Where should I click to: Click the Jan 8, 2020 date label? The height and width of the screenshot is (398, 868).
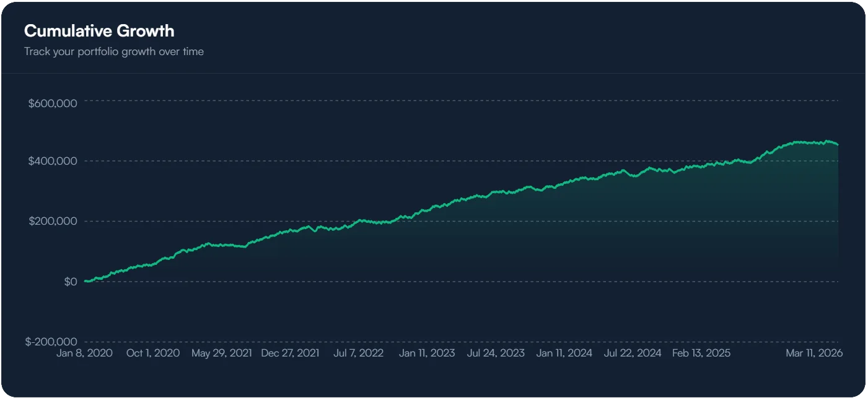[84, 353]
